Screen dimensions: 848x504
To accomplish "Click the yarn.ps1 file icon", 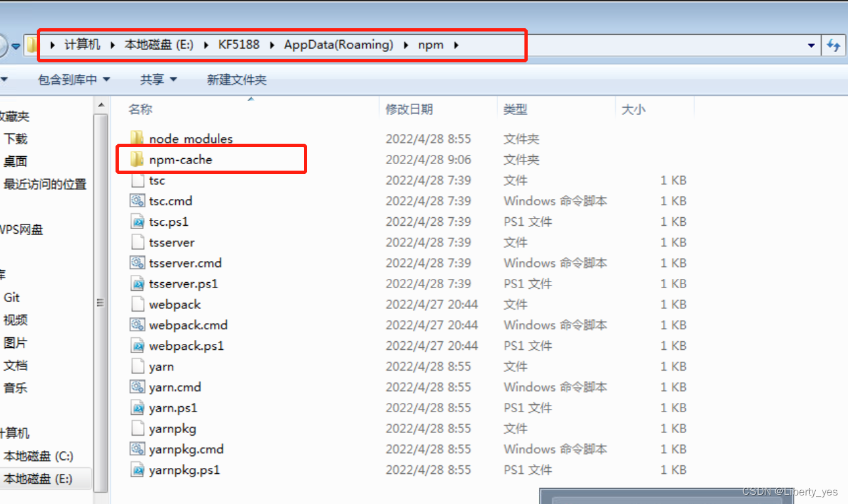I will coord(137,408).
